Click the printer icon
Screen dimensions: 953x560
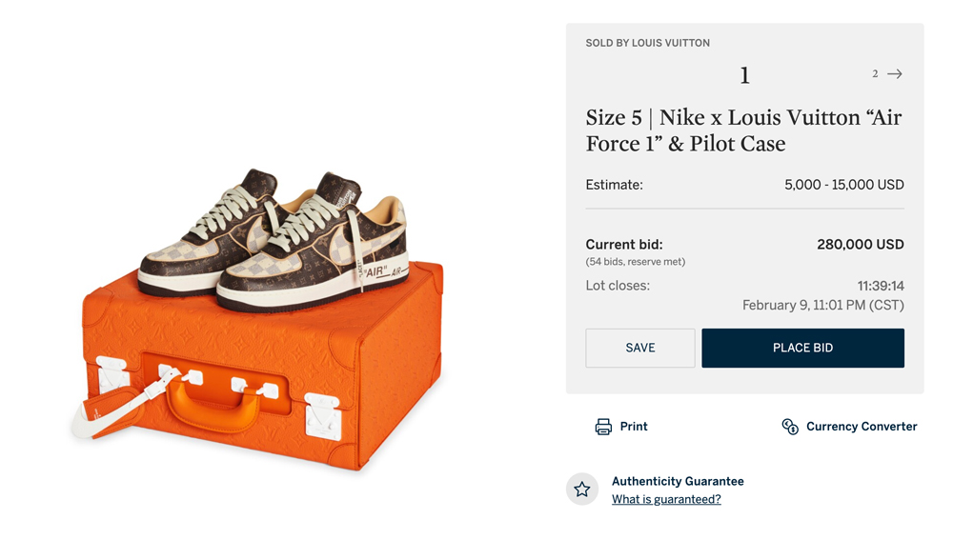point(603,427)
